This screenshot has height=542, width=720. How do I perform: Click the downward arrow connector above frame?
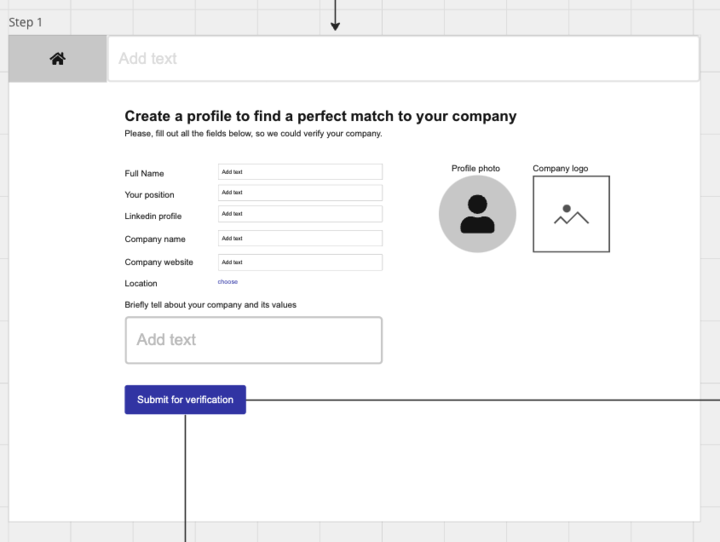pyautogui.click(x=335, y=16)
